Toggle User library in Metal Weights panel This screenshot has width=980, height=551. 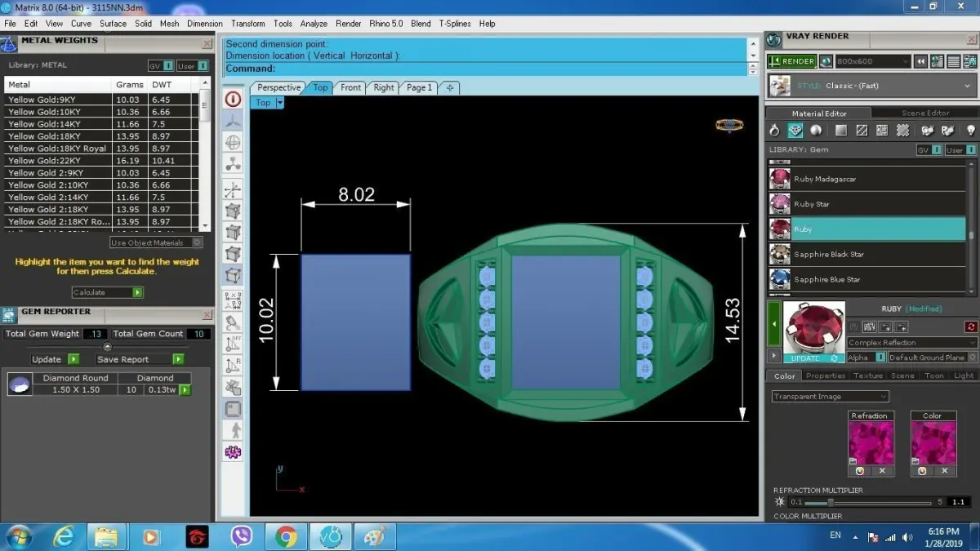pyautogui.click(x=193, y=65)
